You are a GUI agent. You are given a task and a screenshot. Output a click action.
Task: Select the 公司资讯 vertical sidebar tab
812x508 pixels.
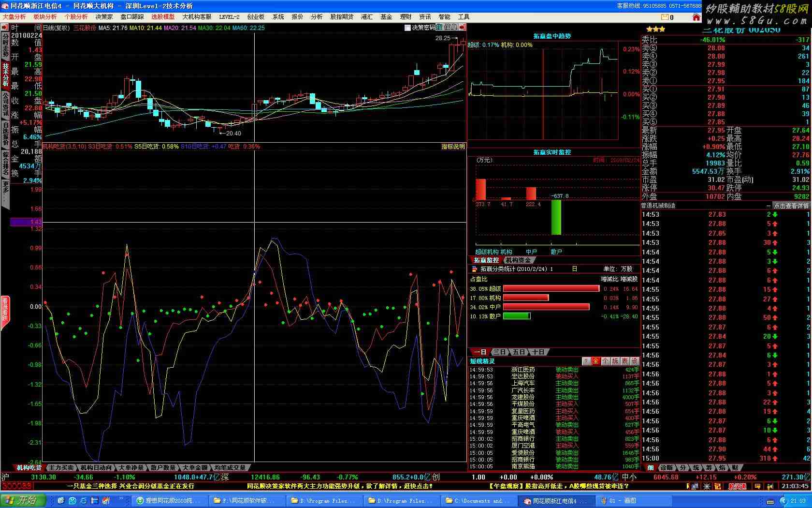point(5,105)
